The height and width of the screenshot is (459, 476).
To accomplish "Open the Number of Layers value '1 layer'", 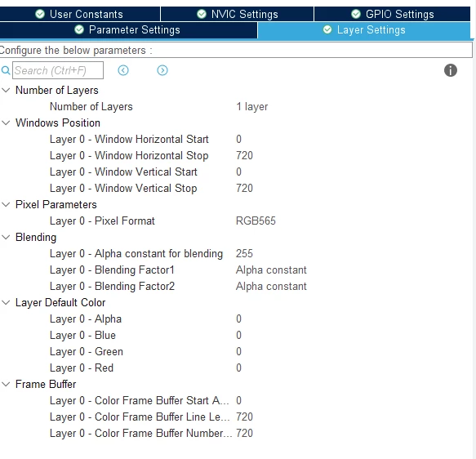I will (x=252, y=106).
